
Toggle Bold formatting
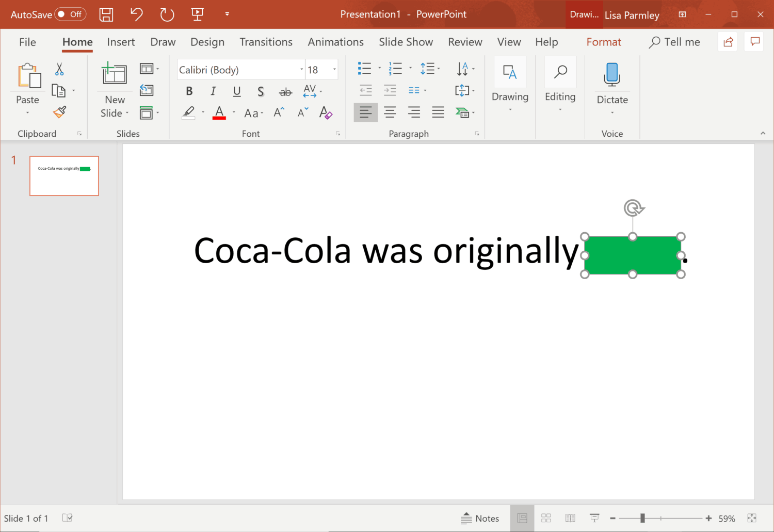[189, 91]
